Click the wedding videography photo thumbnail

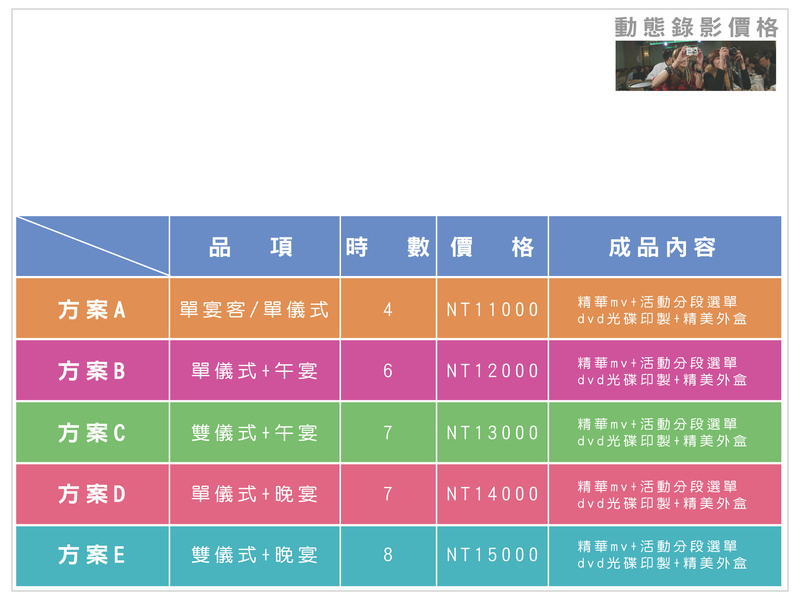[x=695, y=66]
